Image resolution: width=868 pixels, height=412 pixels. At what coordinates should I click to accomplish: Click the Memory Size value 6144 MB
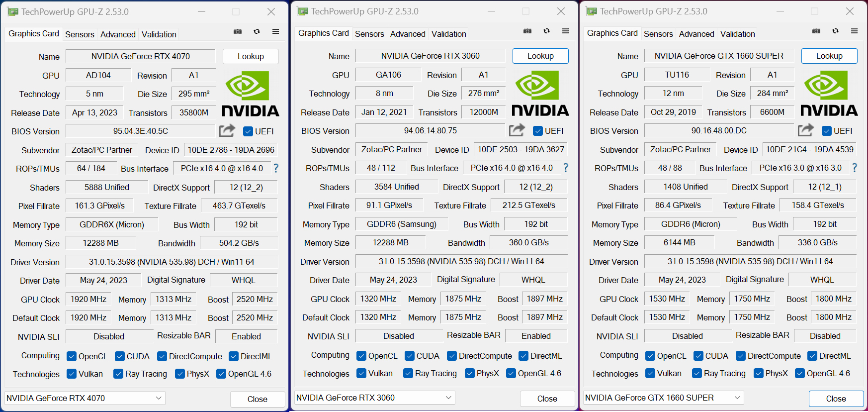680,242
